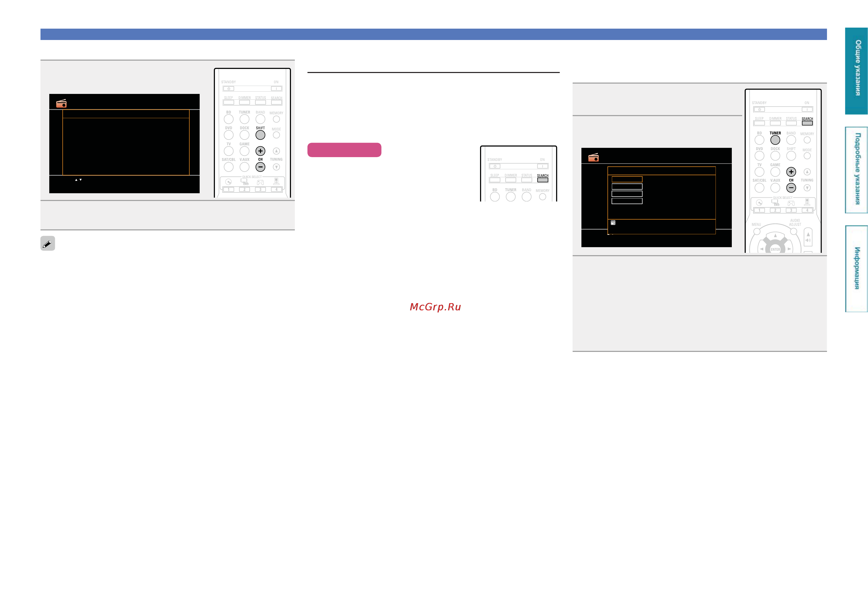Viewport: 868px width, 613px height.
Task: Click CH plus button on the SHIFT-highlighted remote
Action: [x=261, y=151]
